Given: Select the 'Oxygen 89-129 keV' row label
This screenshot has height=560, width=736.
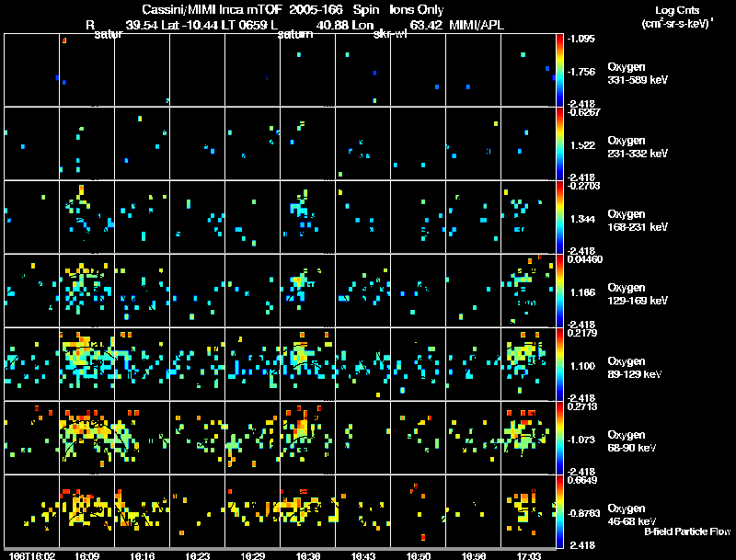Looking at the screenshot, I should click(x=635, y=368).
